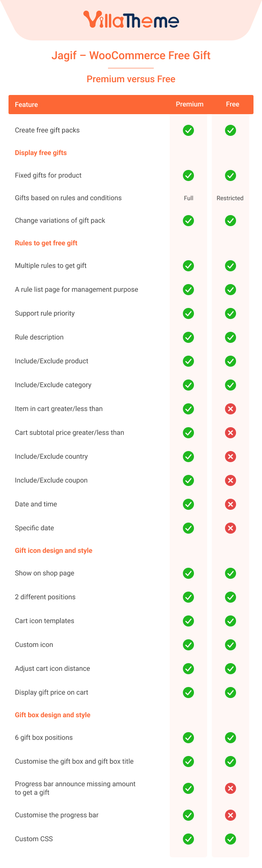Click Free checkmark for Fixed gifts for product
262x868 pixels.
pyautogui.click(x=231, y=175)
